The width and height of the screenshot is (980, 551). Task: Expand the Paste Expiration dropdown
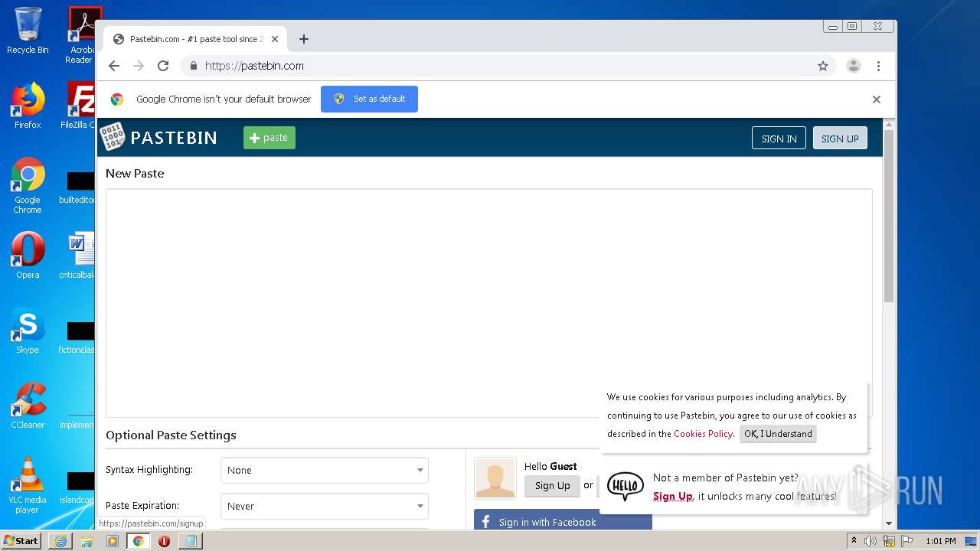point(325,507)
